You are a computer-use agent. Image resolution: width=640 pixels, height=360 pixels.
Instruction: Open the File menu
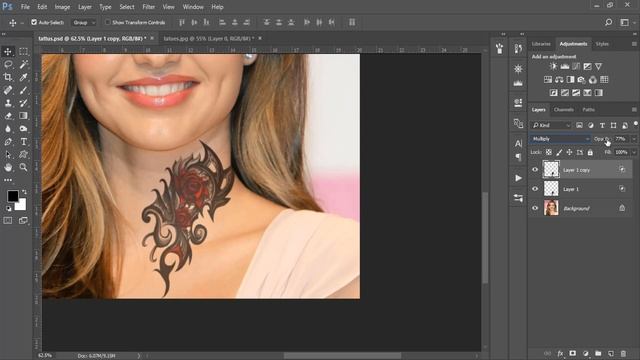[x=25, y=7]
